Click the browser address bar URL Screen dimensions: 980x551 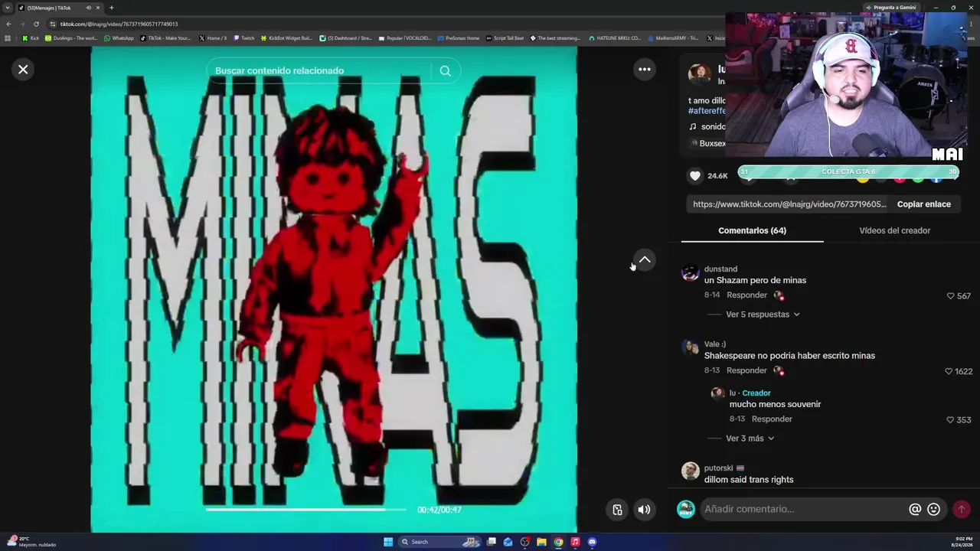click(x=119, y=24)
